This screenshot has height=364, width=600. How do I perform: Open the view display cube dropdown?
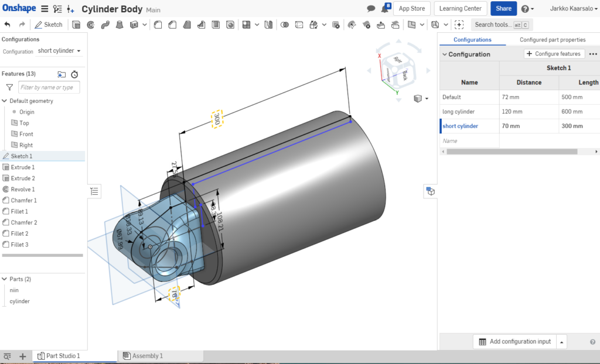pyautogui.click(x=421, y=99)
